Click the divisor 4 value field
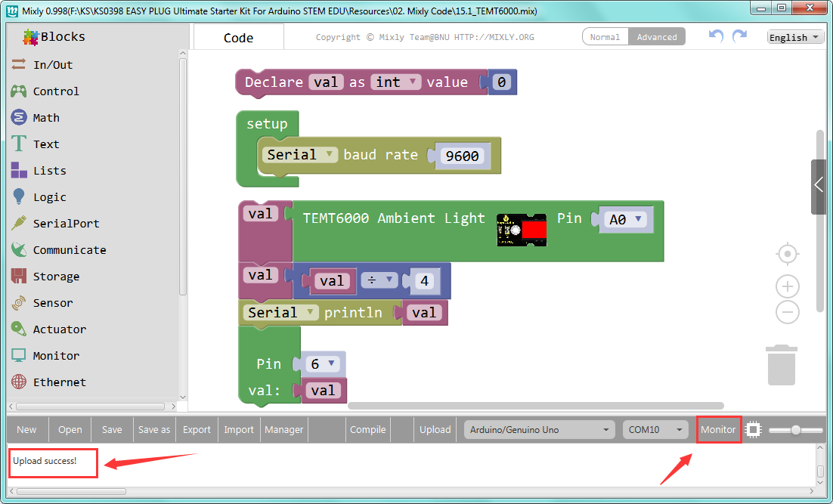Viewport: 833px width, 504px height. [424, 280]
